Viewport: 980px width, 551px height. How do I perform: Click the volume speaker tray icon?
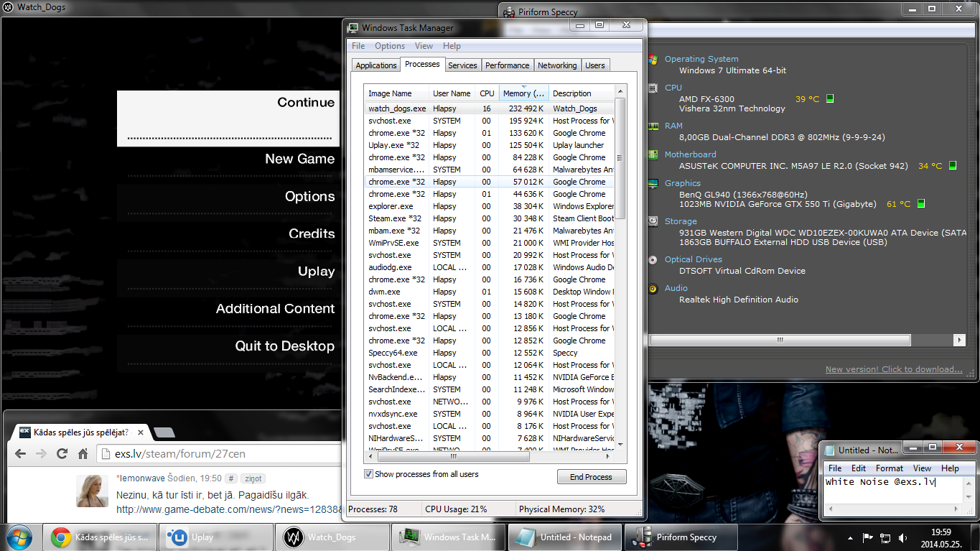click(x=903, y=538)
